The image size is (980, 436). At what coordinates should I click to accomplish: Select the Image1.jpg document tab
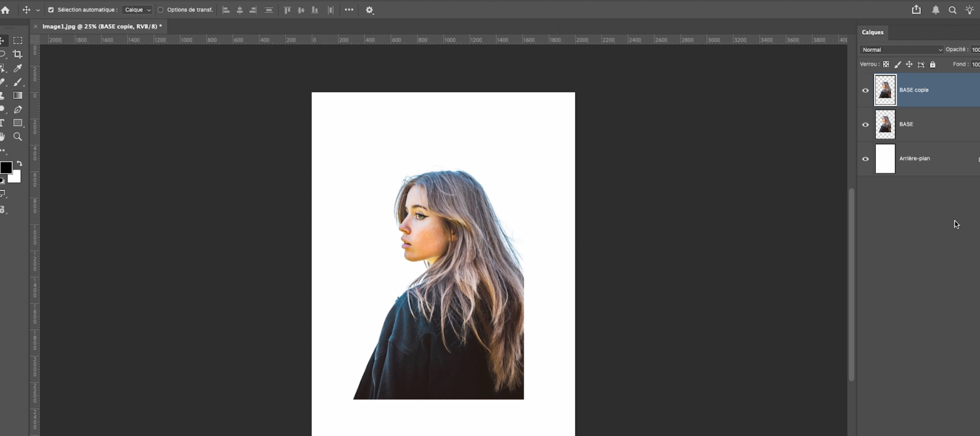point(102,26)
